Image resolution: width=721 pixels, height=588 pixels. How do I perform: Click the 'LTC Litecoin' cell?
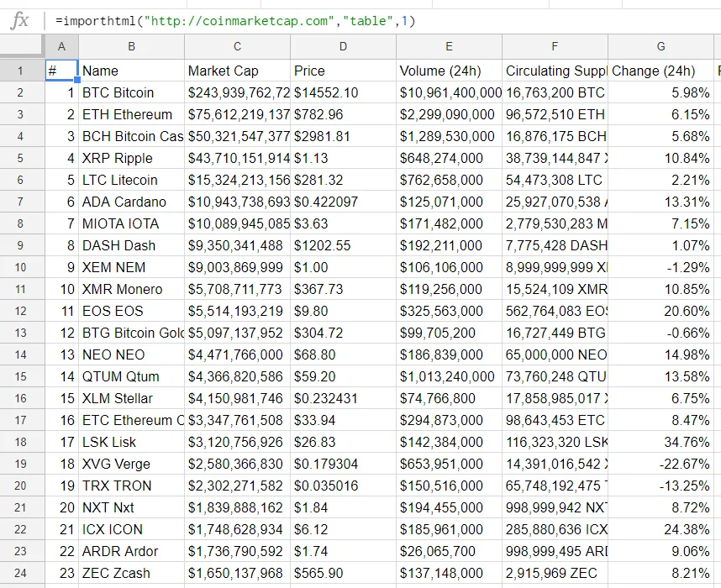click(x=131, y=181)
